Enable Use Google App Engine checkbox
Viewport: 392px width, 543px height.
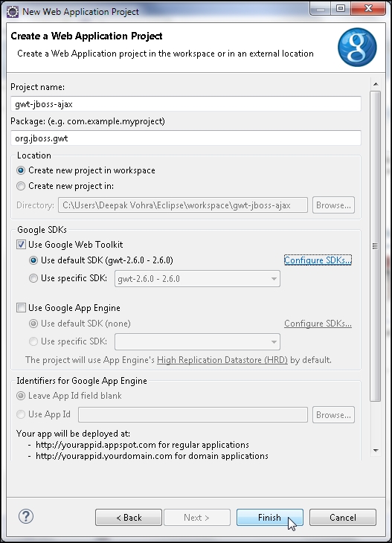click(21, 307)
